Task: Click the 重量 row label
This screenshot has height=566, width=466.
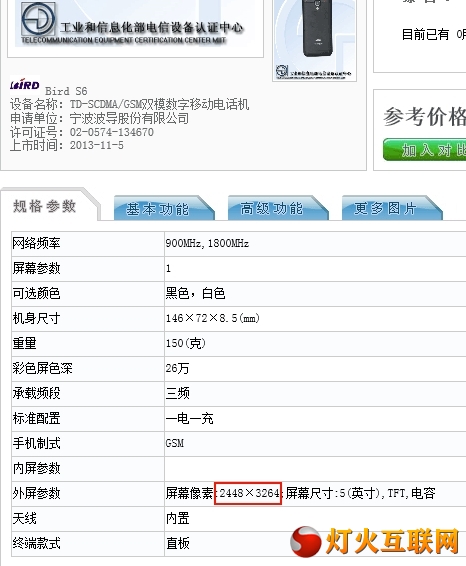Action: (x=25, y=343)
